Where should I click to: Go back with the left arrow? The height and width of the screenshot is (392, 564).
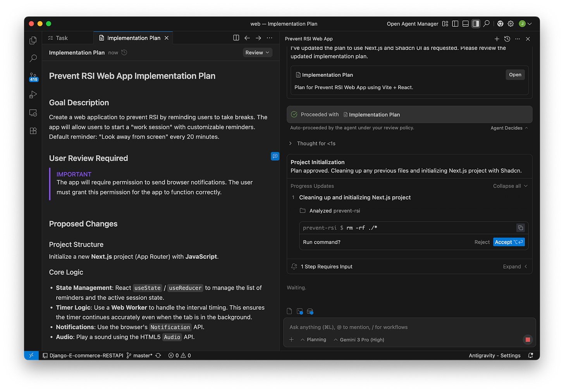pyautogui.click(x=247, y=38)
